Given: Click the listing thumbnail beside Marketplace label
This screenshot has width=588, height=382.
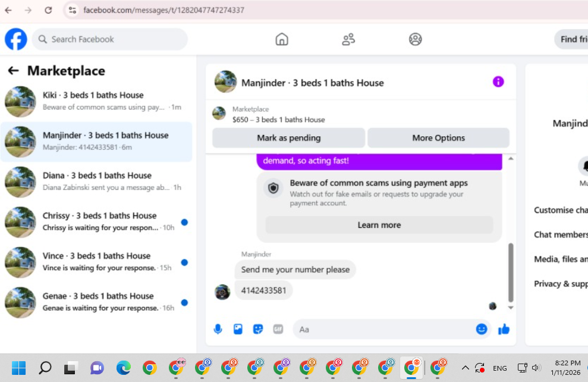Looking at the screenshot, I should (x=219, y=113).
